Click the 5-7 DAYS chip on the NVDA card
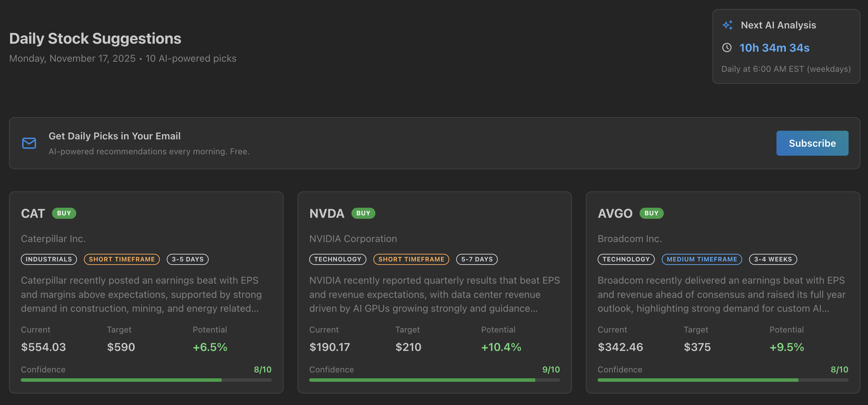 (x=477, y=259)
